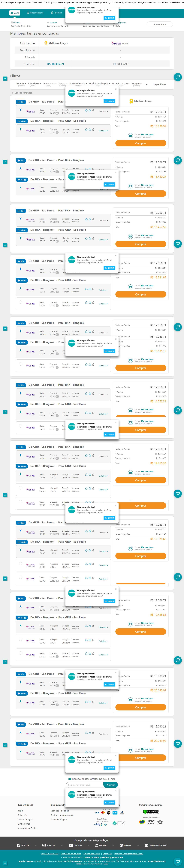Pick 09:25 return flight in R$ 18.535,13 offer
This screenshot has width=184, height=868.
point(21,364)
